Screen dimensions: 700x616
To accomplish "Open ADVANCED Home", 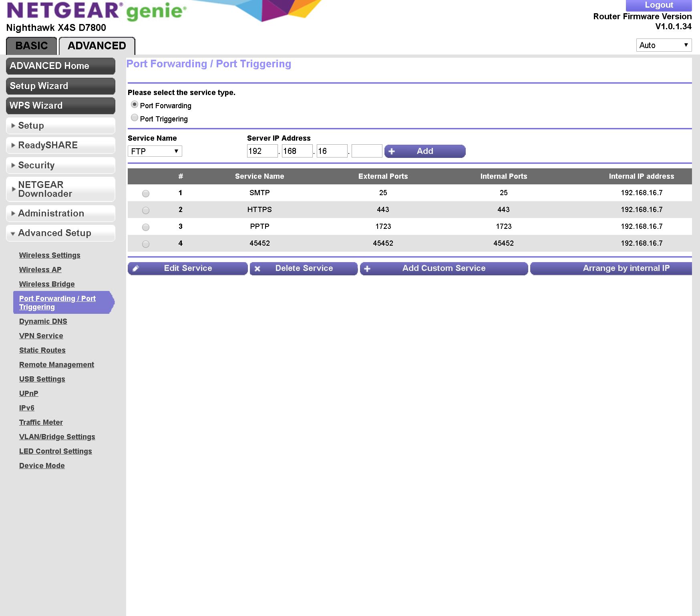I will pyautogui.click(x=60, y=66).
